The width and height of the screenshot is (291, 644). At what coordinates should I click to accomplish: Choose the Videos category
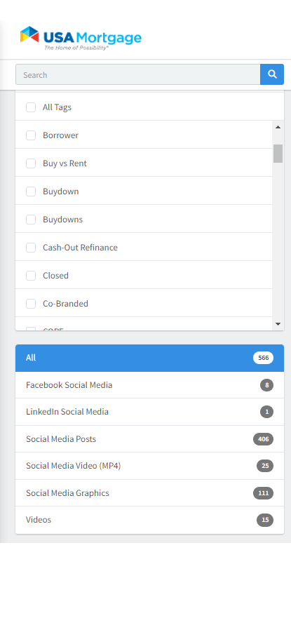(149, 520)
